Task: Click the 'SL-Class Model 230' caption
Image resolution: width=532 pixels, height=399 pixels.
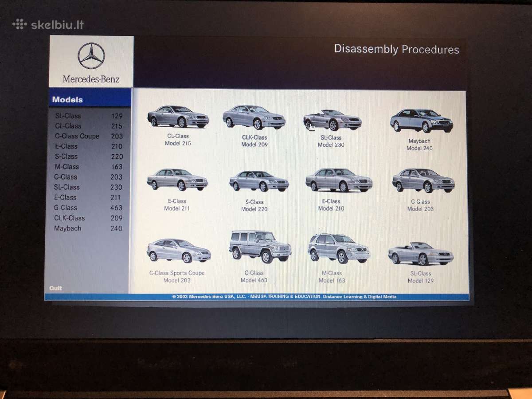Action: pyautogui.click(x=331, y=141)
